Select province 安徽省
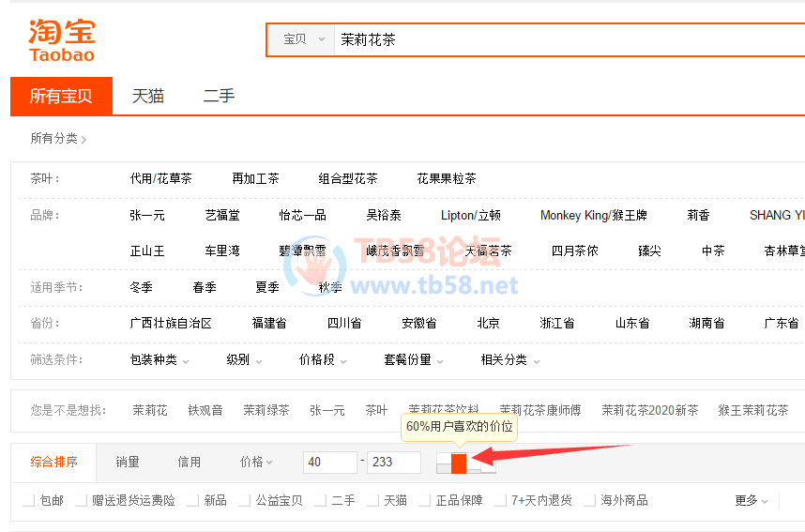805x532 pixels. (419, 324)
